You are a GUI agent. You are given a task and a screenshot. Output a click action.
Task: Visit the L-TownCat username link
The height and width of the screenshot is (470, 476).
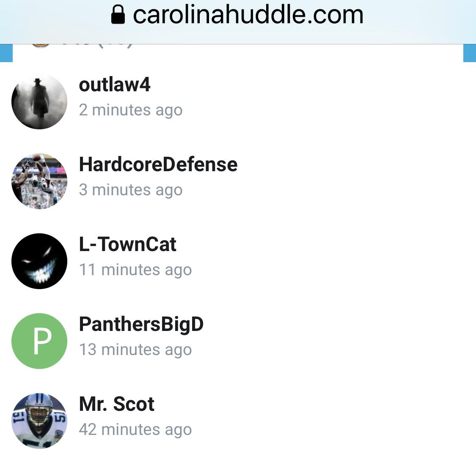click(127, 244)
